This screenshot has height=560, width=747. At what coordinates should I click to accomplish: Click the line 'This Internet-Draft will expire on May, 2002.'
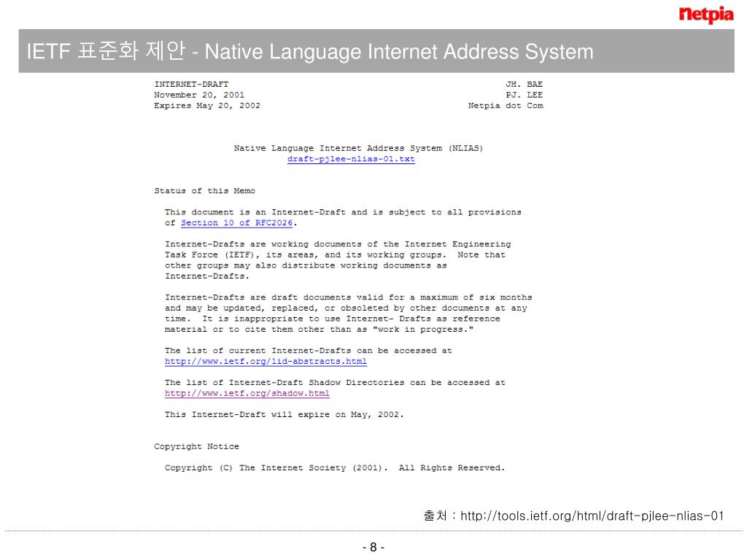284,415
